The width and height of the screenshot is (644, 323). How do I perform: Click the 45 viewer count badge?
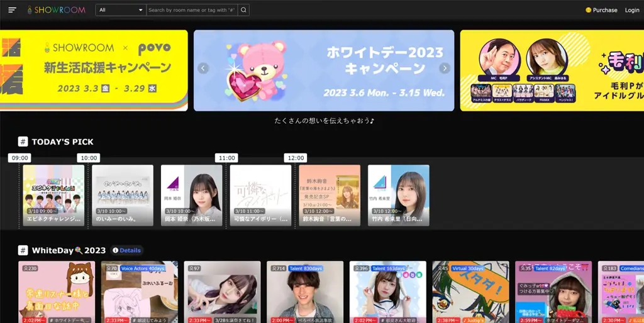pos(443,268)
